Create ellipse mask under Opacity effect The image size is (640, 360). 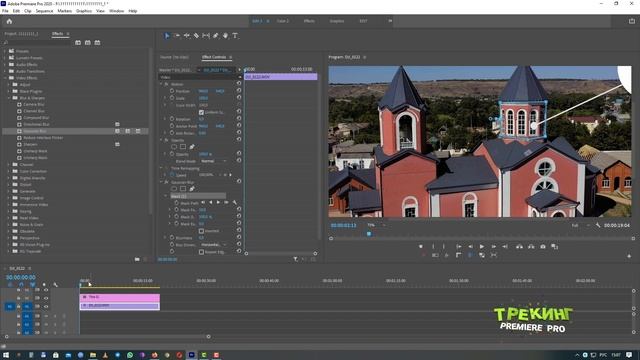174,147
